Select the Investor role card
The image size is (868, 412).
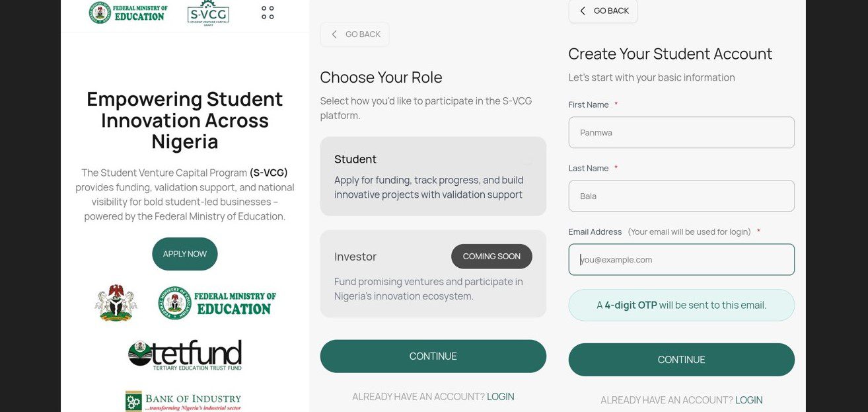[433, 273]
